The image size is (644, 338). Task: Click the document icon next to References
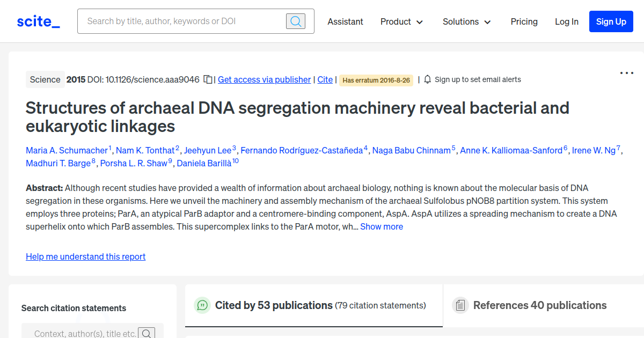(x=460, y=305)
